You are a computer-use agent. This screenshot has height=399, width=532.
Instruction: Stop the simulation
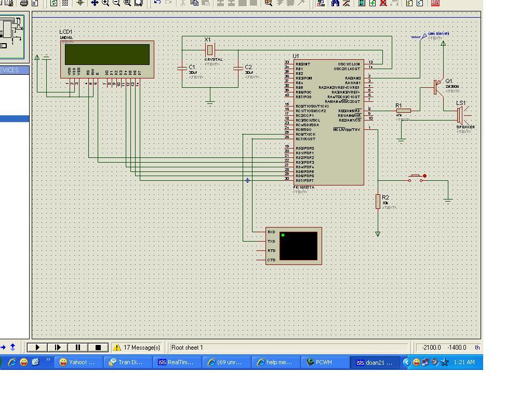[98, 348]
